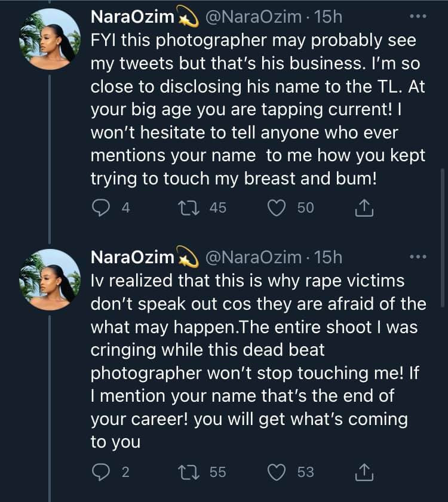Share the second tweet
Screen dimensions: 448x502
364,472
